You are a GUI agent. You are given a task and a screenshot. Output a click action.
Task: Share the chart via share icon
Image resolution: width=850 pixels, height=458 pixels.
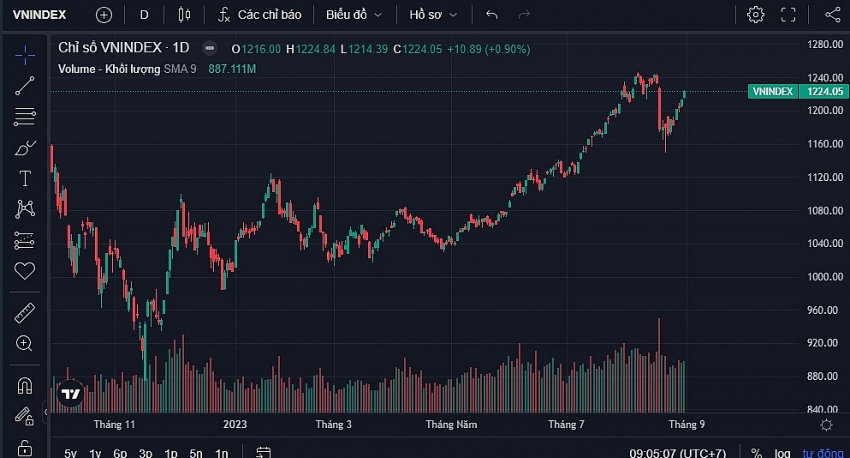pyautogui.click(x=832, y=15)
